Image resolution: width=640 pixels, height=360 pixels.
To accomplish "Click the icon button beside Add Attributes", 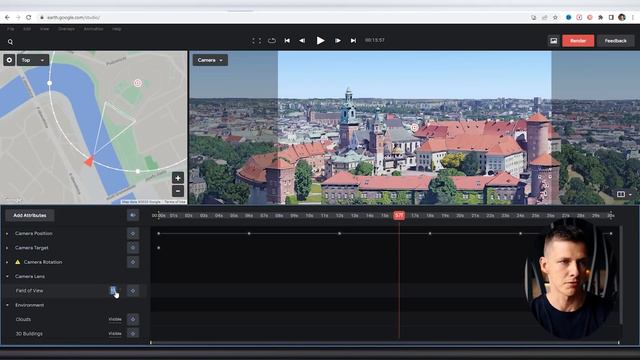I will [133, 215].
